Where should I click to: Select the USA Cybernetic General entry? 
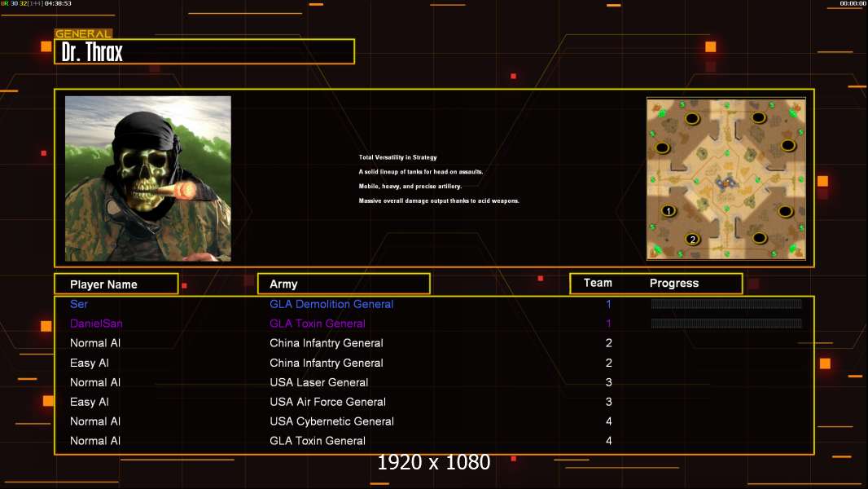[x=331, y=421]
